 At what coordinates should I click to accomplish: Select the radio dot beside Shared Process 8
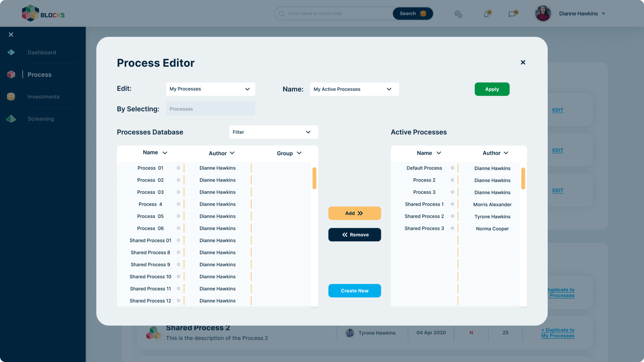click(178, 253)
